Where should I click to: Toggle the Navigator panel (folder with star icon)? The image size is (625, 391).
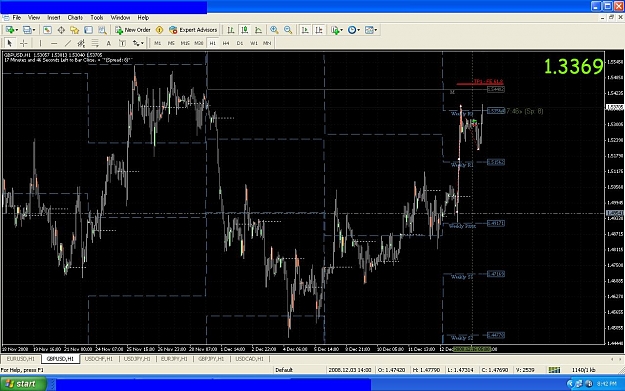coord(75,30)
